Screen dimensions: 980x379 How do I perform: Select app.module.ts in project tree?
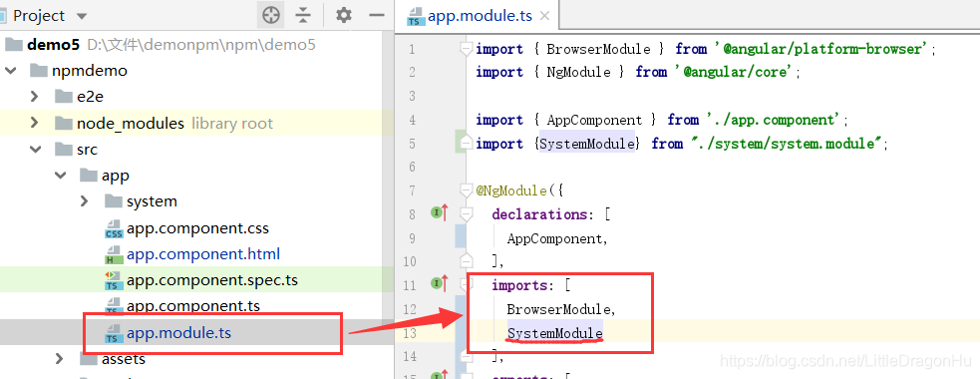click(178, 333)
